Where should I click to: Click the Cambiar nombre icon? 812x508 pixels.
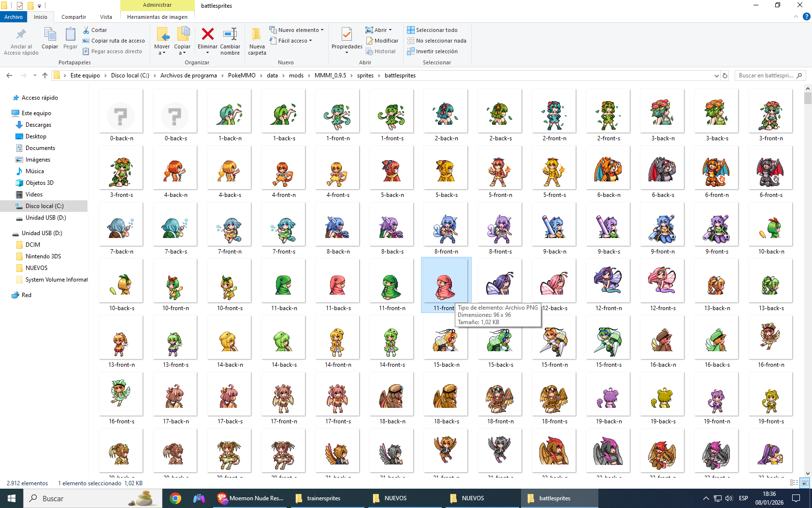(x=230, y=34)
